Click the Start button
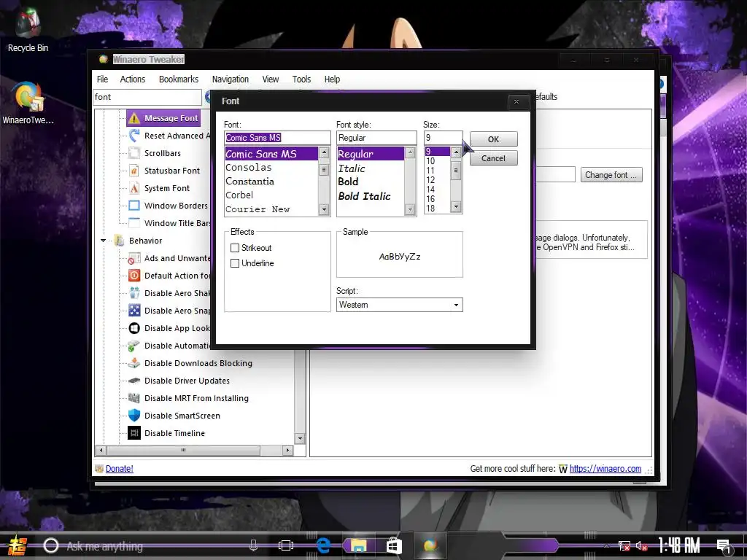 coord(18,546)
